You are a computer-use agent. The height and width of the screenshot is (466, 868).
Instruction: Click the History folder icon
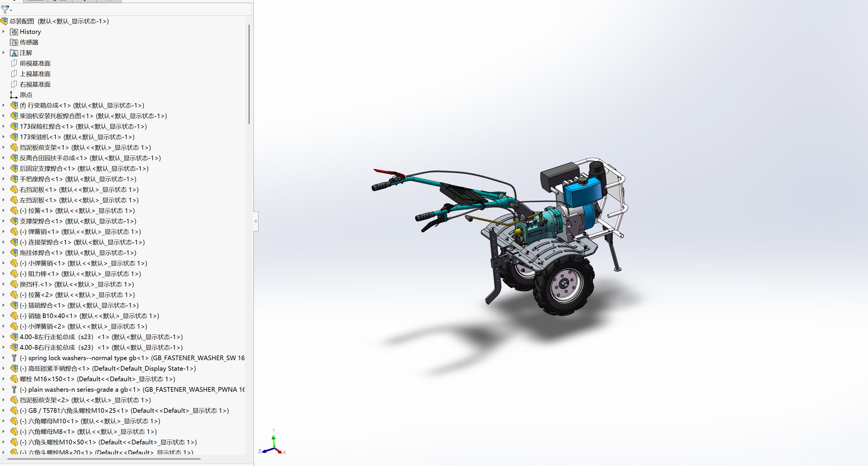(x=14, y=32)
